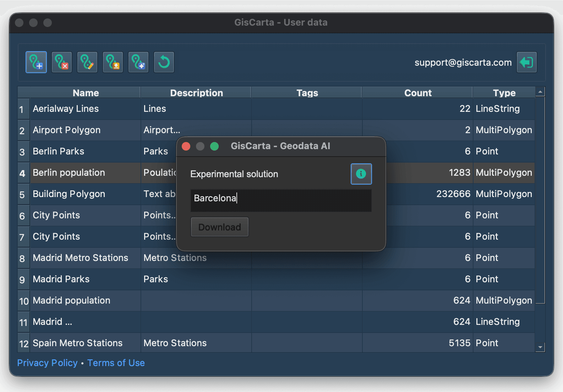Select the Berlin population row name
The image size is (563, 392).
coord(69,173)
